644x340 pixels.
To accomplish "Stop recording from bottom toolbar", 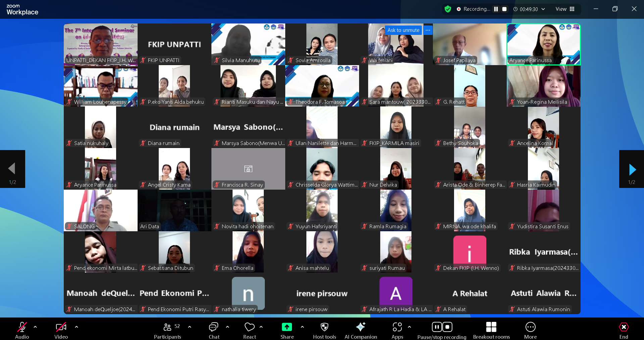I will (447, 327).
